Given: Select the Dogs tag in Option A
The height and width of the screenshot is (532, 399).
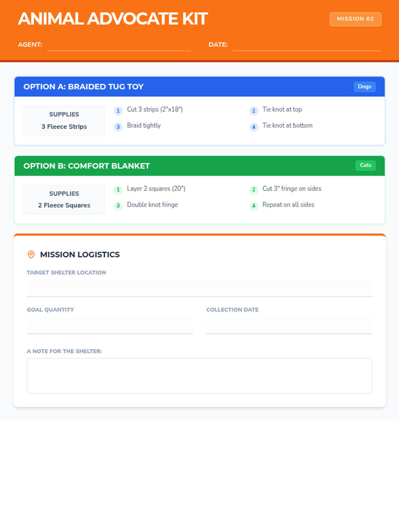Looking at the screenshot, I should click(364, 86).
